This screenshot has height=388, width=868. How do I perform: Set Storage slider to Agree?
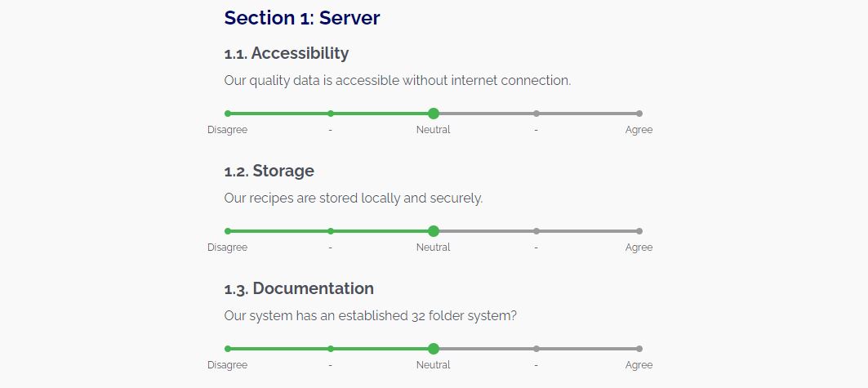point(639,231)
